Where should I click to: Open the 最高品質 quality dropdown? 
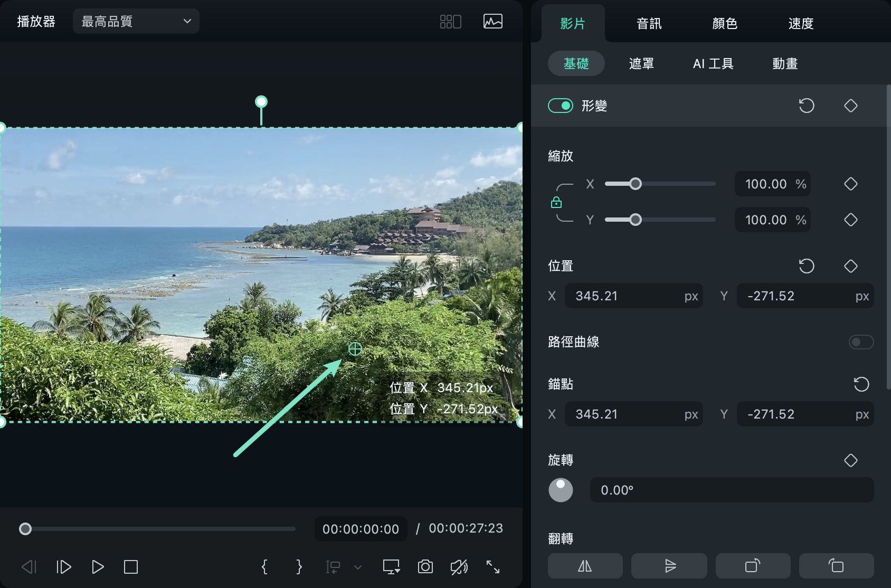point(136,22)
